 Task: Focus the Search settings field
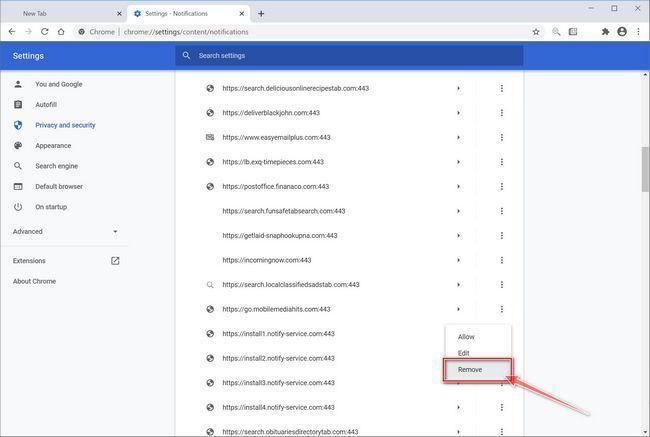tap(349, 56)
